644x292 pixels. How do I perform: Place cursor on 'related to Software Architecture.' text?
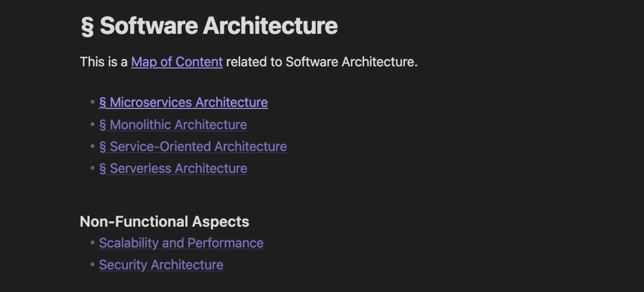pos(322,62)
